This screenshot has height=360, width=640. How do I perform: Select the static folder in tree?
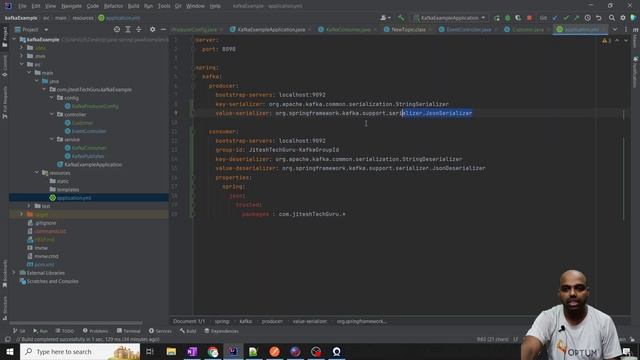(62, 181)
